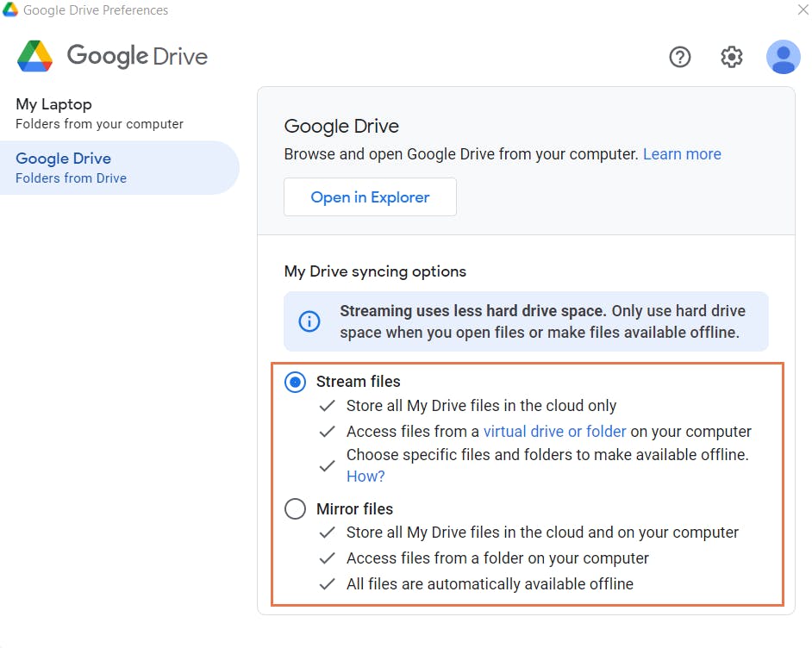Click the Open in Explorer button
This screenshot has width=812, height=648.
point(370,197)
